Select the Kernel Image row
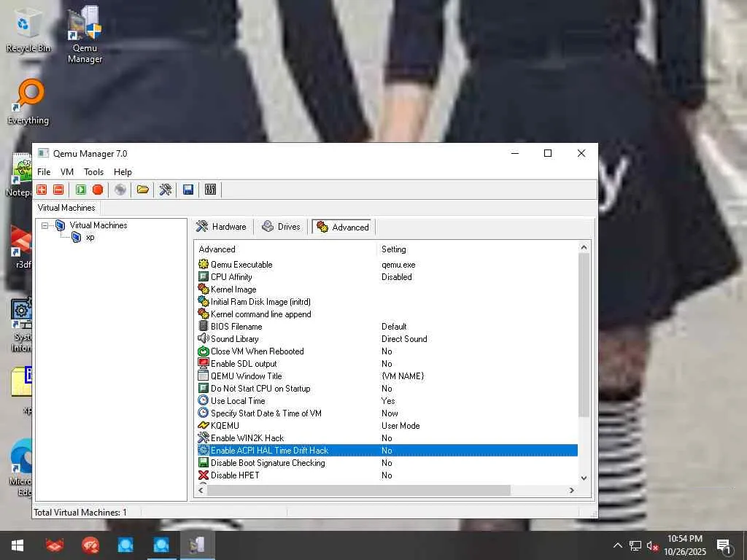Screen dimensions: 747x560 click(x=387, y=289)
